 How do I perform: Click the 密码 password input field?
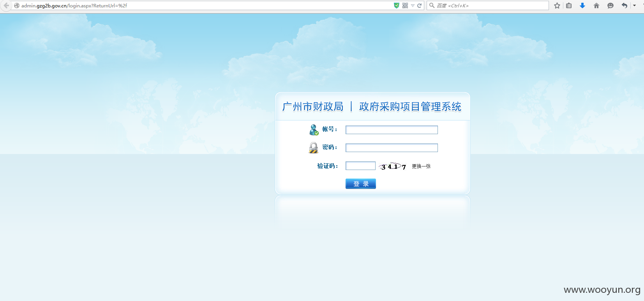point(392,148)
